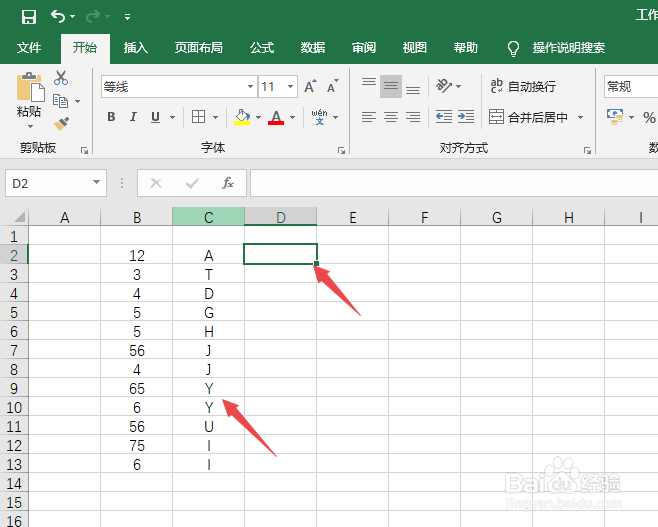Toggle 自动换行 wrap text
Viewport: 658px width, 527px height.
[x=523, y=86]
